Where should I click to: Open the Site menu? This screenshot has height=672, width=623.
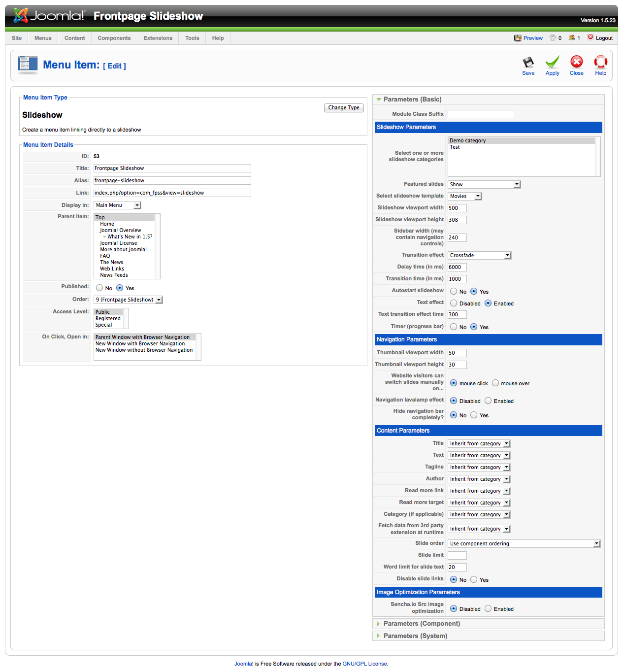pyautogui.click(x=17, y=38)
